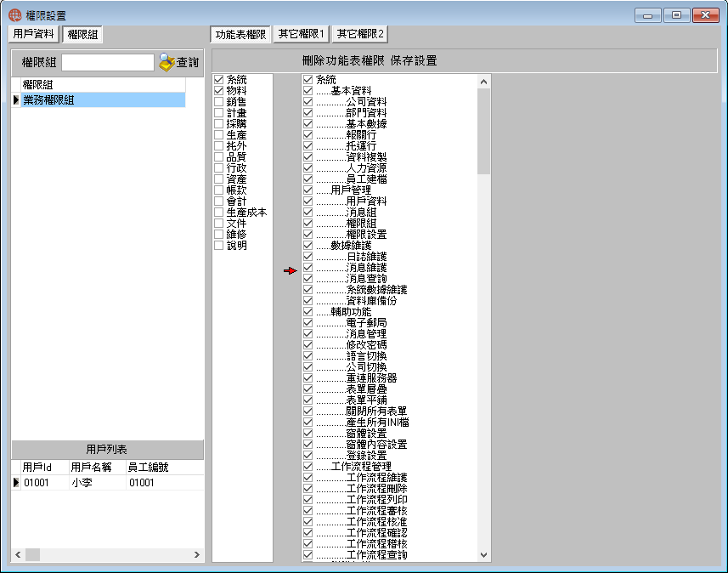
Task: Toggle the 工作流程審核 permission checkbox
Action: click(x=308, y=511)
